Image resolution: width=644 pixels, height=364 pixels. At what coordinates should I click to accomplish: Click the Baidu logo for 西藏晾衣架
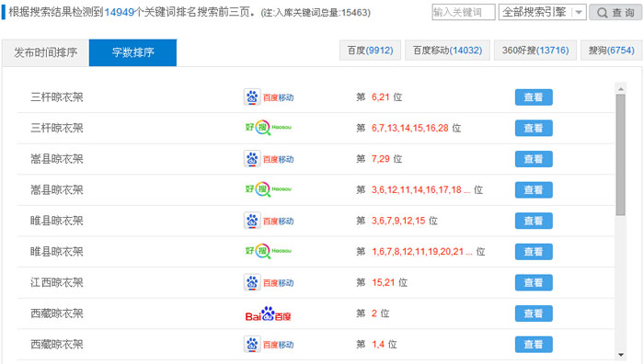(269, 314)
